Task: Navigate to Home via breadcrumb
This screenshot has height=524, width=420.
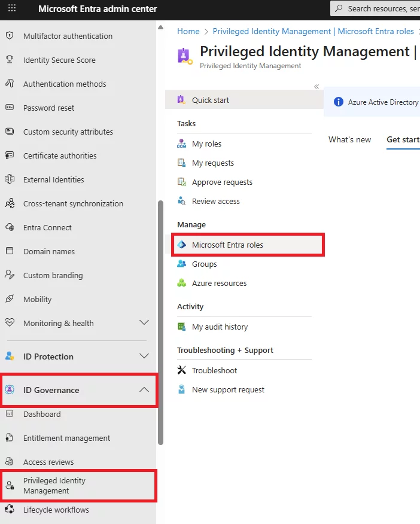Action: (188, 31)
